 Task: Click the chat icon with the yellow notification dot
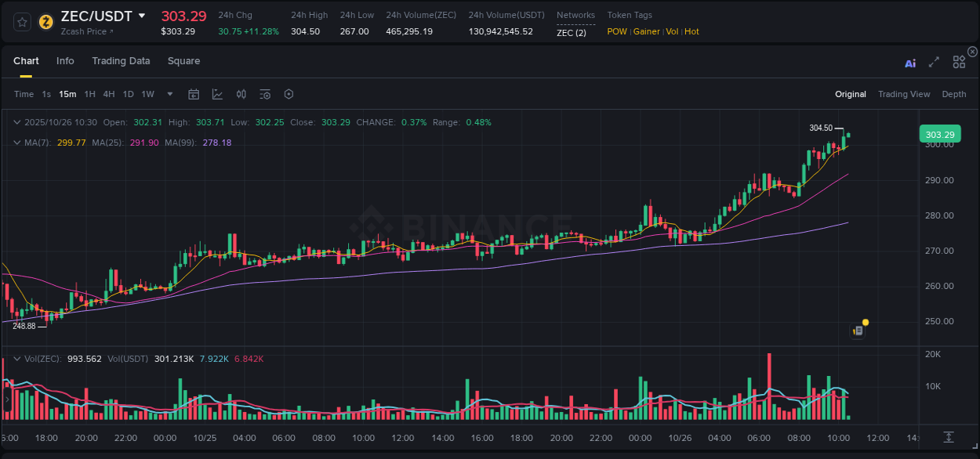coord(857,330)
